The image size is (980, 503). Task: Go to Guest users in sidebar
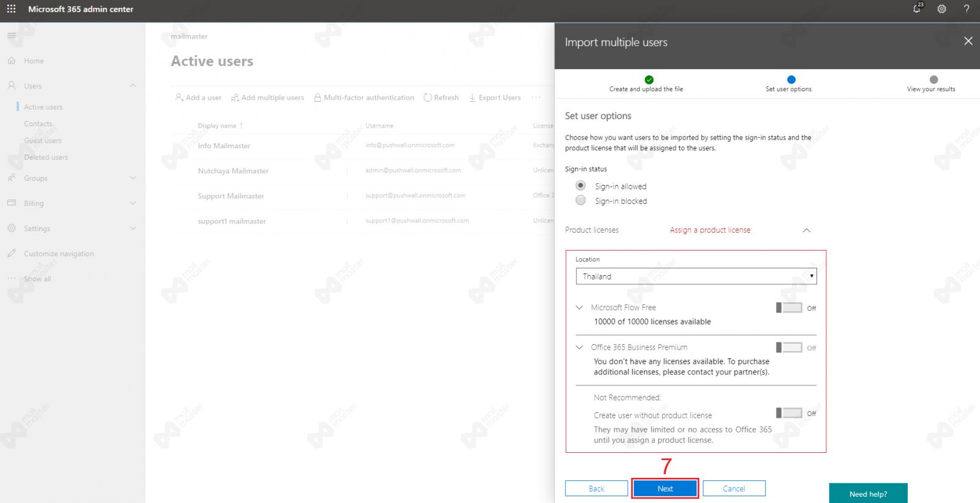43,140
